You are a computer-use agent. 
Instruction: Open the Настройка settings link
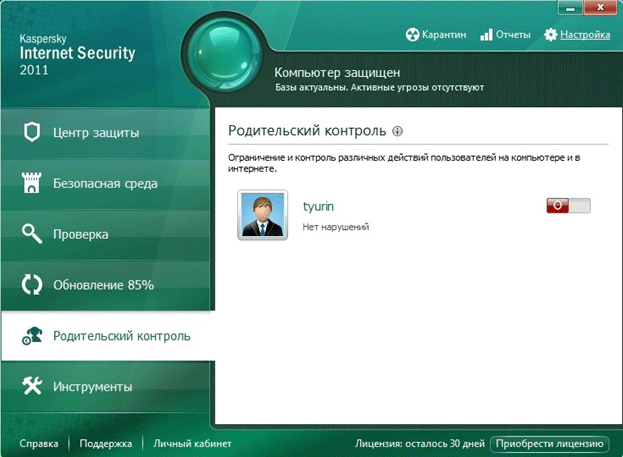coord(585,35)
